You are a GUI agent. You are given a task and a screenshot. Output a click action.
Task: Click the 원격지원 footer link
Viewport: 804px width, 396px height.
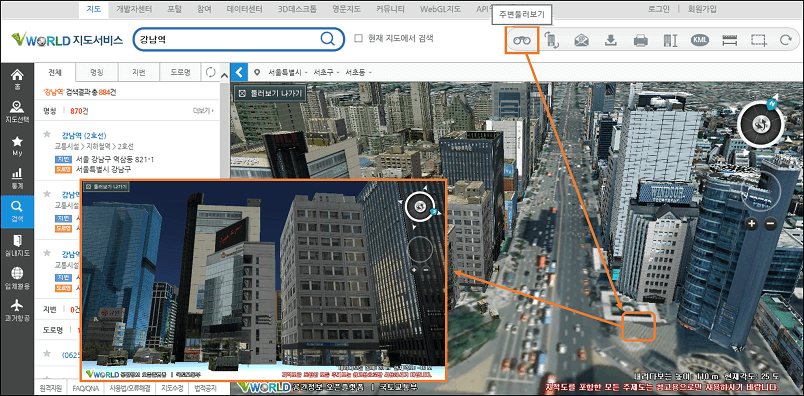coord(51,388)
